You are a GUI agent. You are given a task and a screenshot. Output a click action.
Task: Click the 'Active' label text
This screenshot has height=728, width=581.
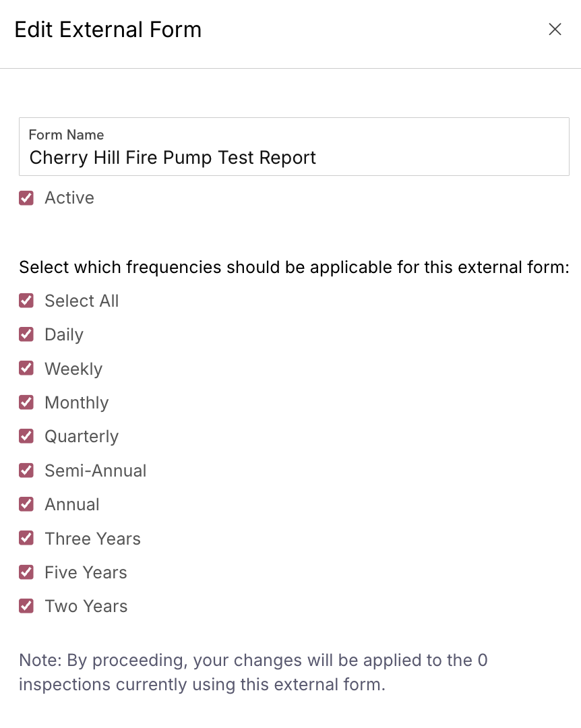(x=69, y=198)
